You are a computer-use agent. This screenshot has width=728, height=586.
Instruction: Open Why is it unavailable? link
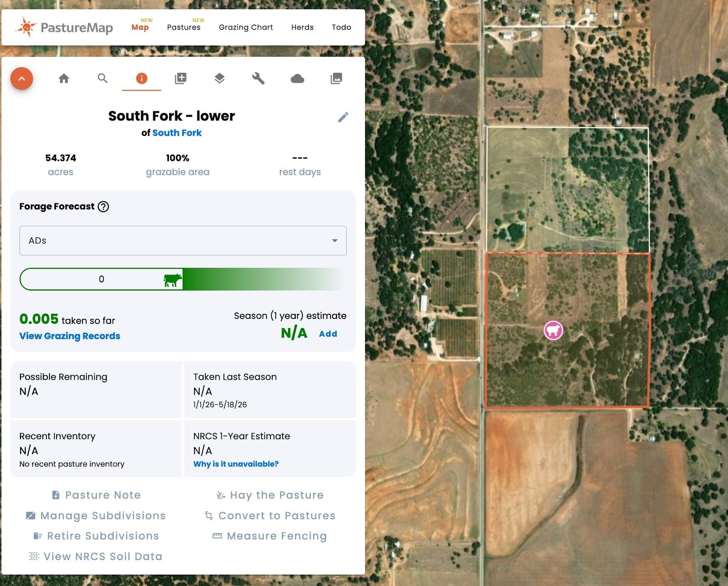point(236,464)
